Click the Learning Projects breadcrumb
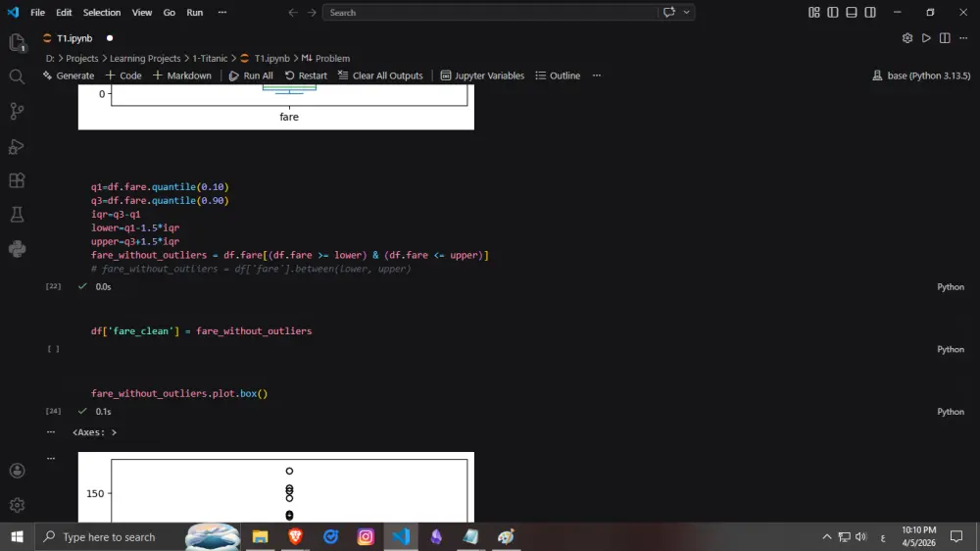 coord(145,58)
